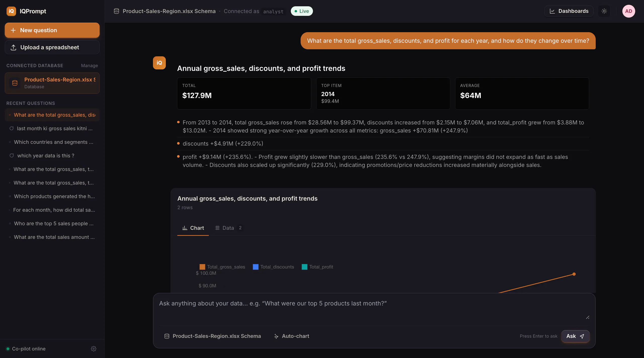Click the IQPrompt logo icon
644x358 pixels.
click(x=11, y=11)
